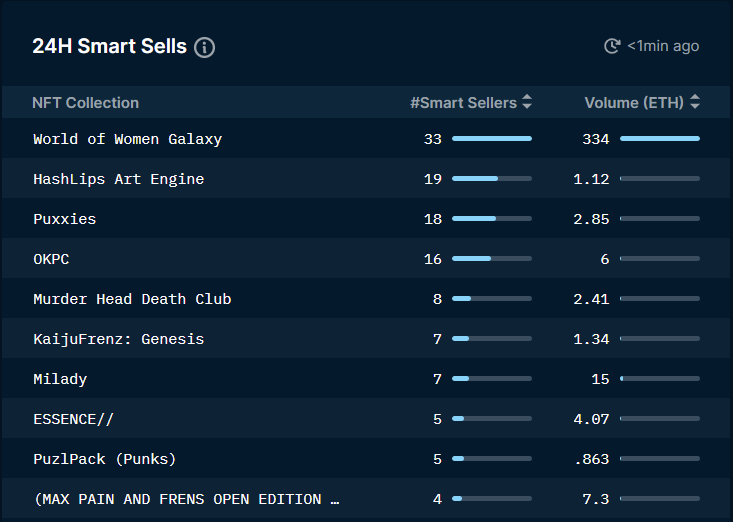
Task: Click World of Women Galaxy sellers bar
Action: (x=492, y=139)
